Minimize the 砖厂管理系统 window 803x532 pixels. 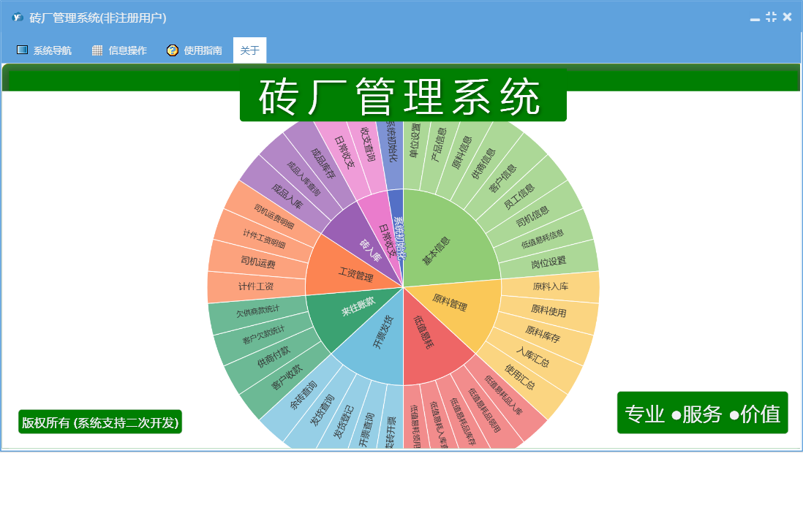click(x=755, y=19)
